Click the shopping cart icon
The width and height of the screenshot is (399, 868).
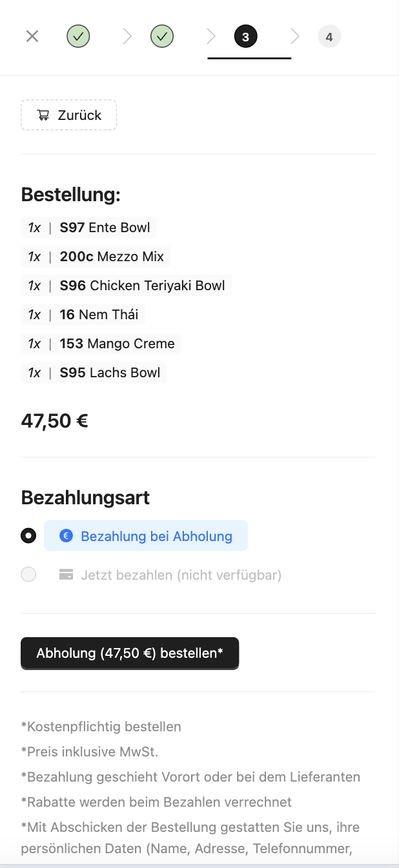(x=43, y=115)
